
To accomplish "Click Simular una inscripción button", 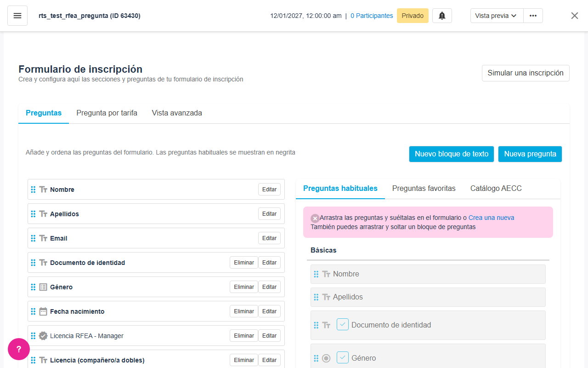I will [526, 73].
